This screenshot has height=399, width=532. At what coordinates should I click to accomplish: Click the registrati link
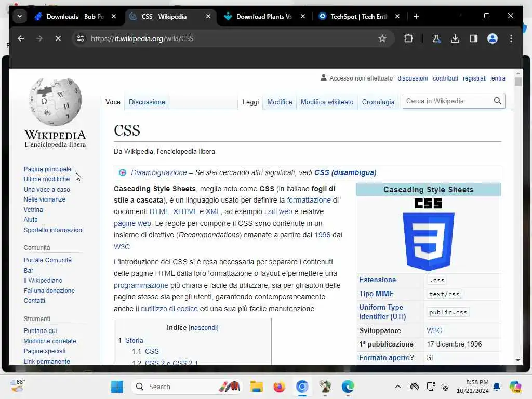474,78
